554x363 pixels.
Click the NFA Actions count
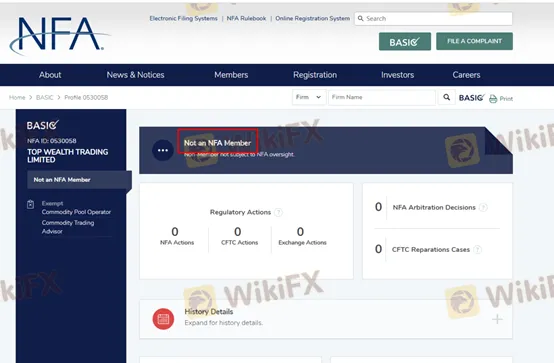tap(175, 232)
